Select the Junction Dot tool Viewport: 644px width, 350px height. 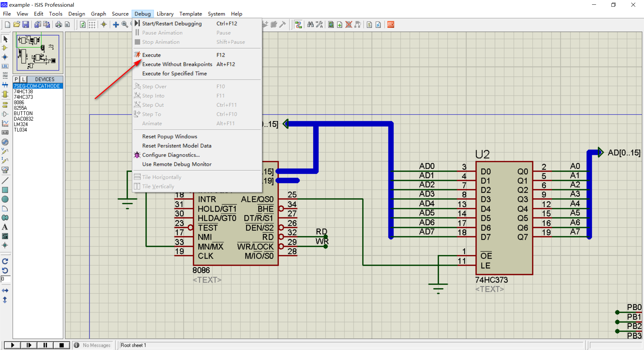point(5,57)
